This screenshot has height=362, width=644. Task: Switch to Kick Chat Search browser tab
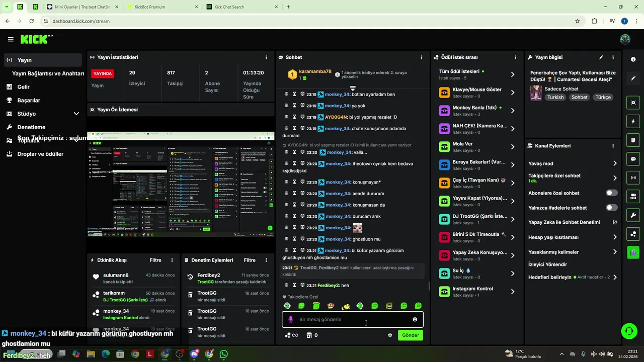(x=242, y=7)
